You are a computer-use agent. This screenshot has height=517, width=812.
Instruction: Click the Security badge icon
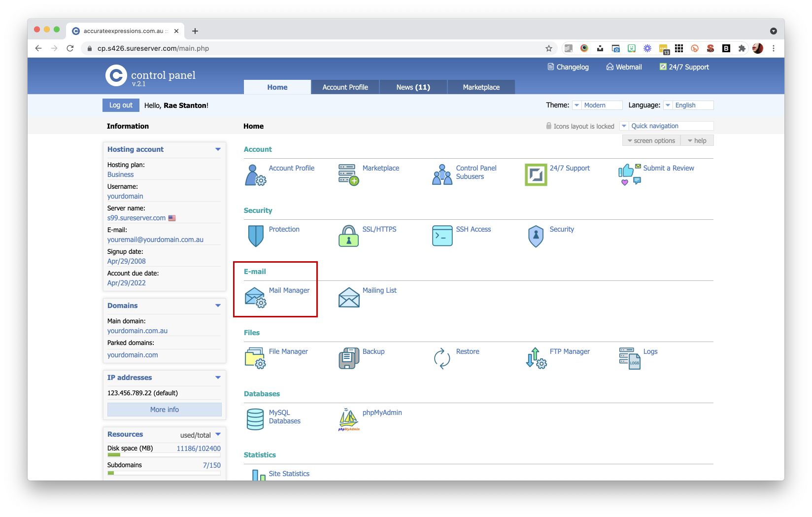click(x=536, y=236)
